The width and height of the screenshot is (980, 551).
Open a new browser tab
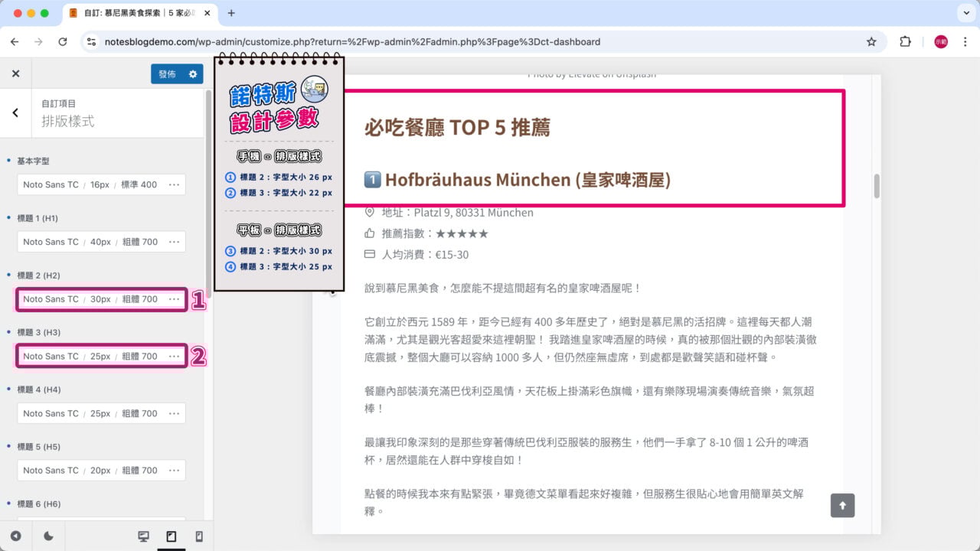(x=231, y=13)
